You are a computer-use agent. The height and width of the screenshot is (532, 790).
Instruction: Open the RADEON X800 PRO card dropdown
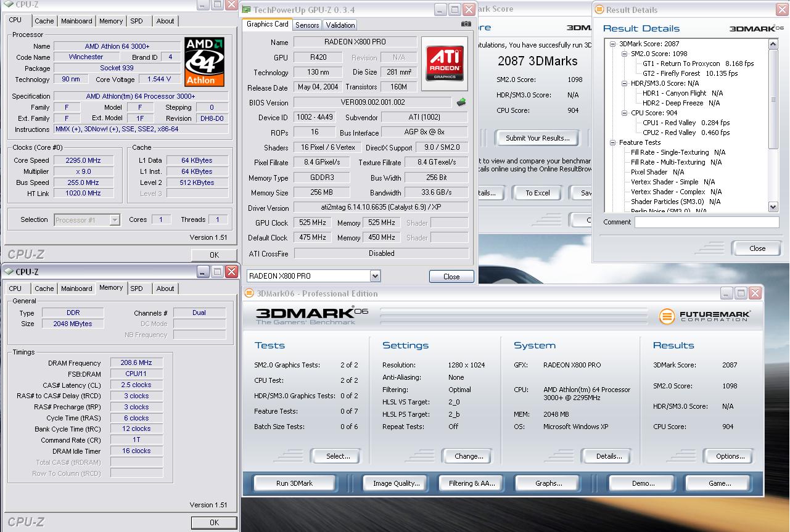click(x=375, y=276)
